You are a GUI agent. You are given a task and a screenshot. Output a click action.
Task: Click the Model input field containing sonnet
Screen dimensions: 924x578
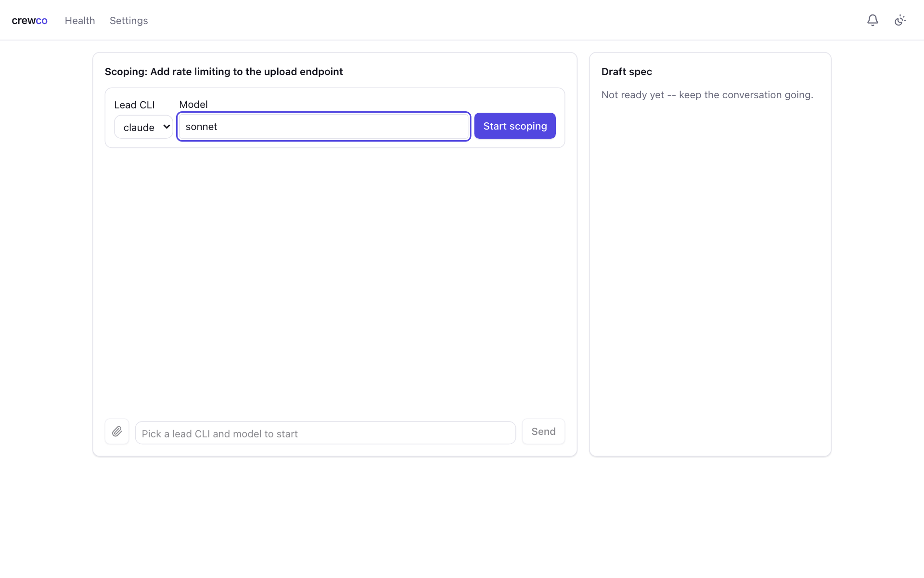(x=323, y=126)
